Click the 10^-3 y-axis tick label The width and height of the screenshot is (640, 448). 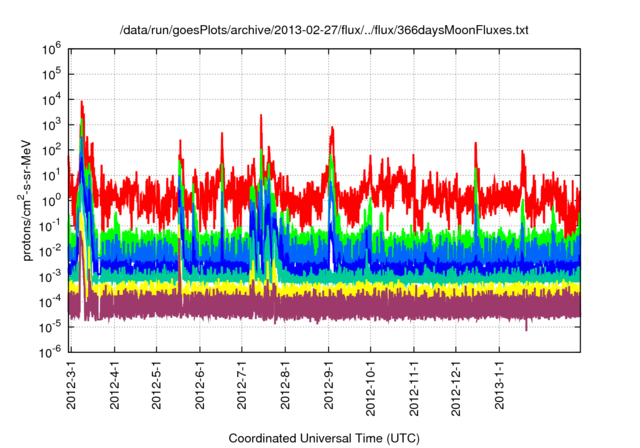(50, 276)
